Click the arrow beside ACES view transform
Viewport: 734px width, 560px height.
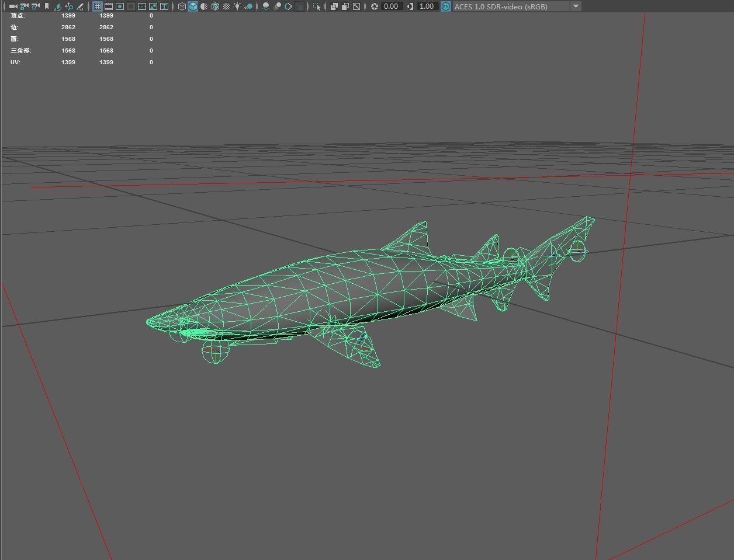576,6
